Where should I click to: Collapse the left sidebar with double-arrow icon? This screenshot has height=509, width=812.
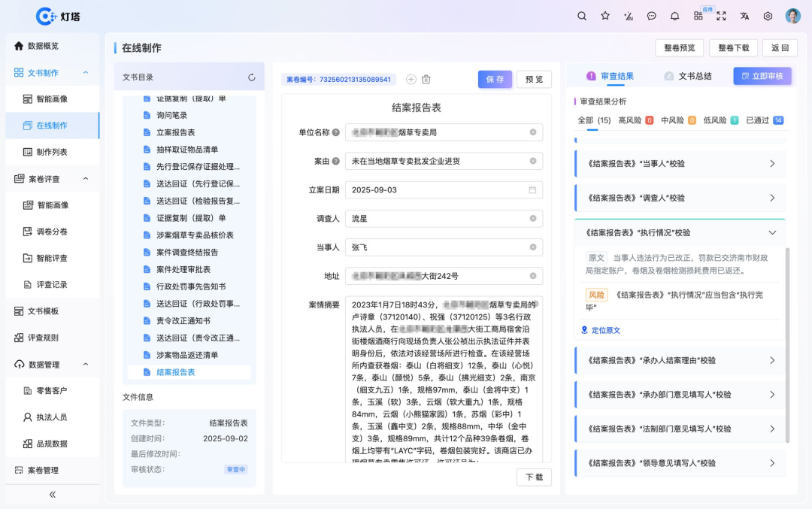53,494
